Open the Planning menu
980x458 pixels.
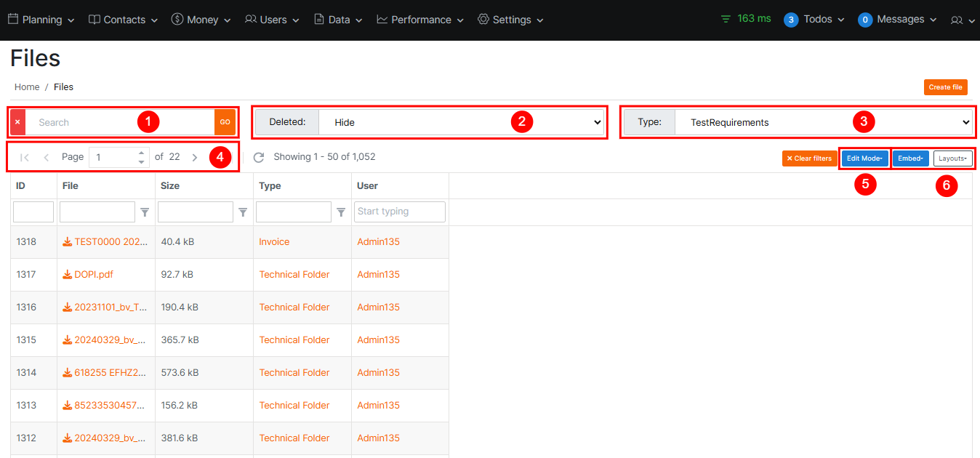click(41, 20)
